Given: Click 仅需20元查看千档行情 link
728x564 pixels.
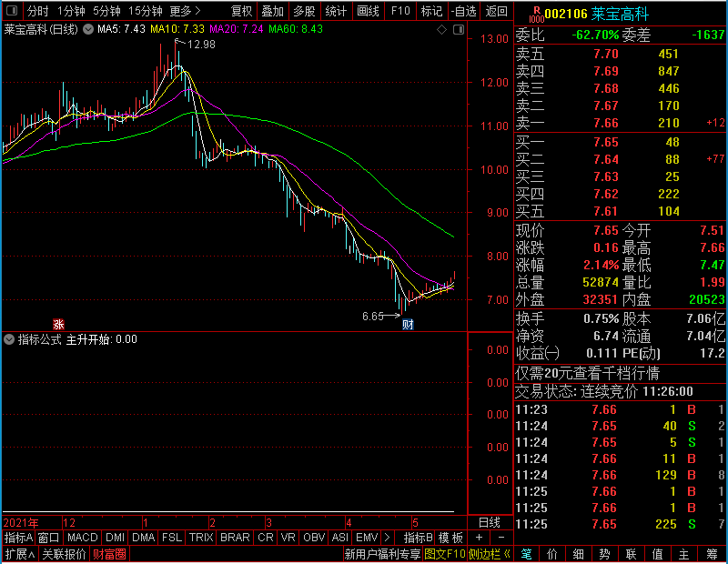Looking at the screenshot, I should [x=587, y=373].
